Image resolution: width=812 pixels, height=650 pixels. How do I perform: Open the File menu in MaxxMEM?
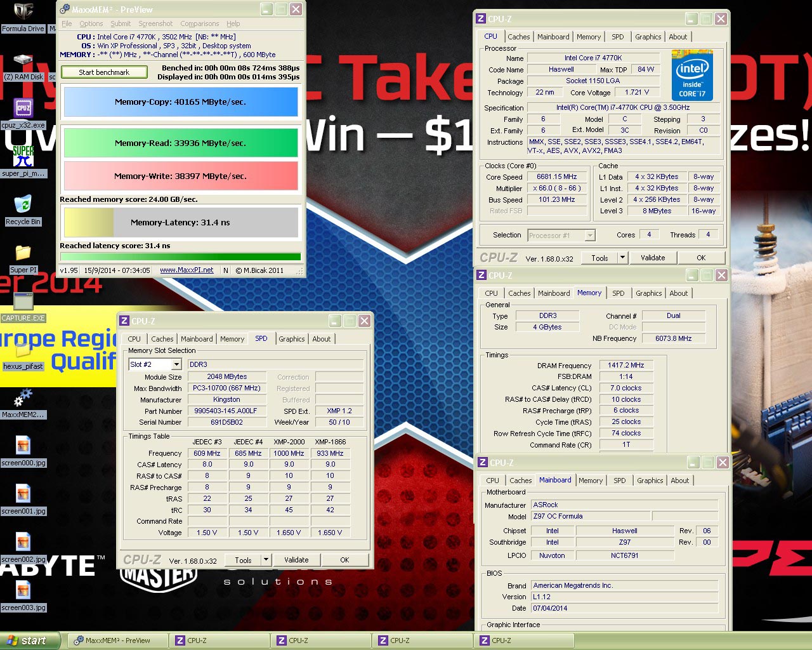pyautogui.click(x=67, y=23)
